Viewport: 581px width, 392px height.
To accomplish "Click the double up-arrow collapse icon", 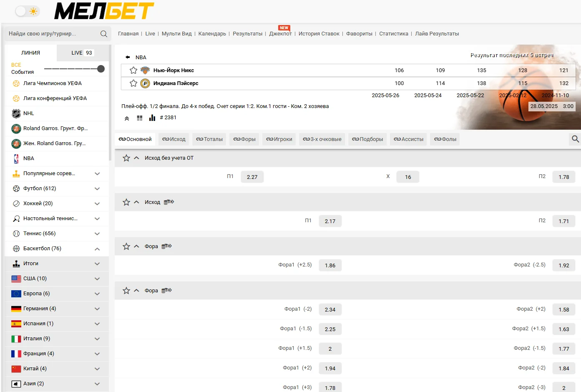I will tap(127, 118).
